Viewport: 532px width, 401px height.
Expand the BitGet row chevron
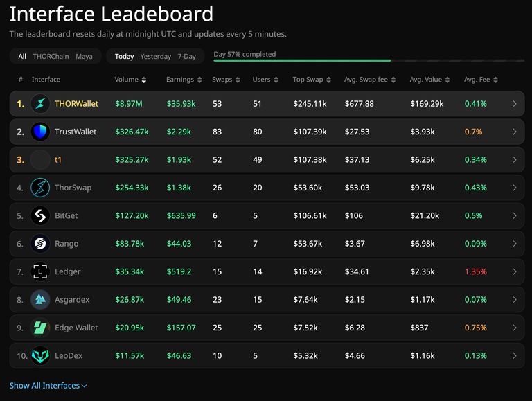[515, 215]
